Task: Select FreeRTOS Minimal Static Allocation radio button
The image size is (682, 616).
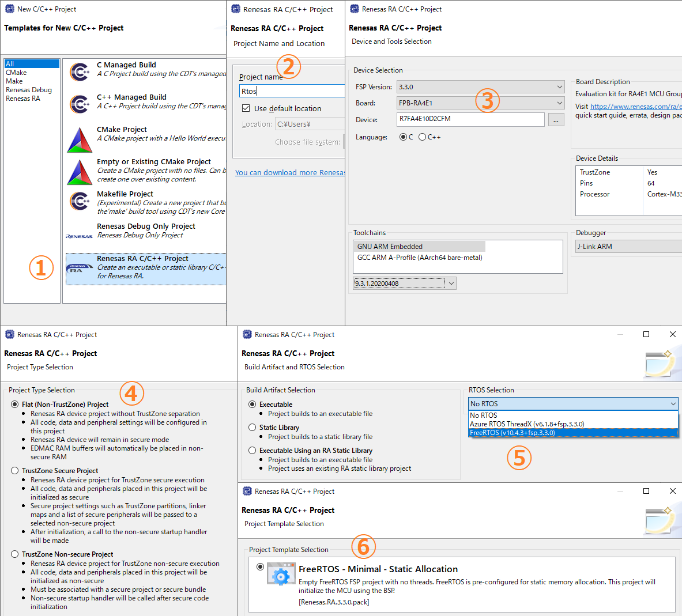Action: [x=260, y=567]
